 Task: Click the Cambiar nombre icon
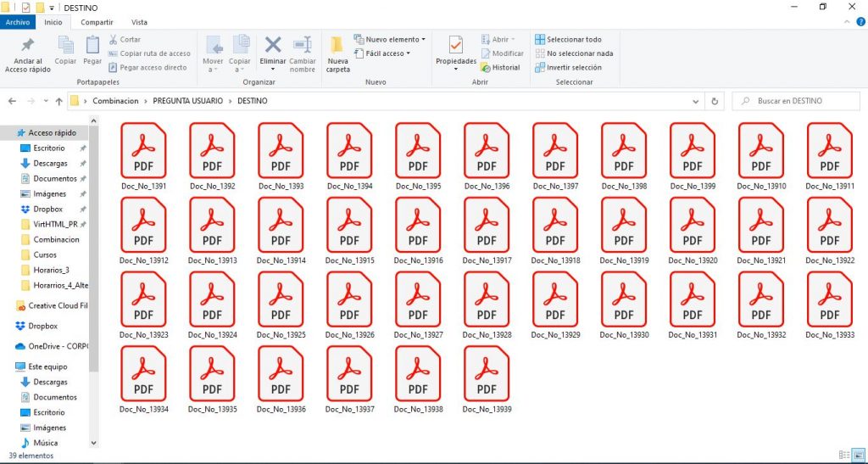click(303, 45)
